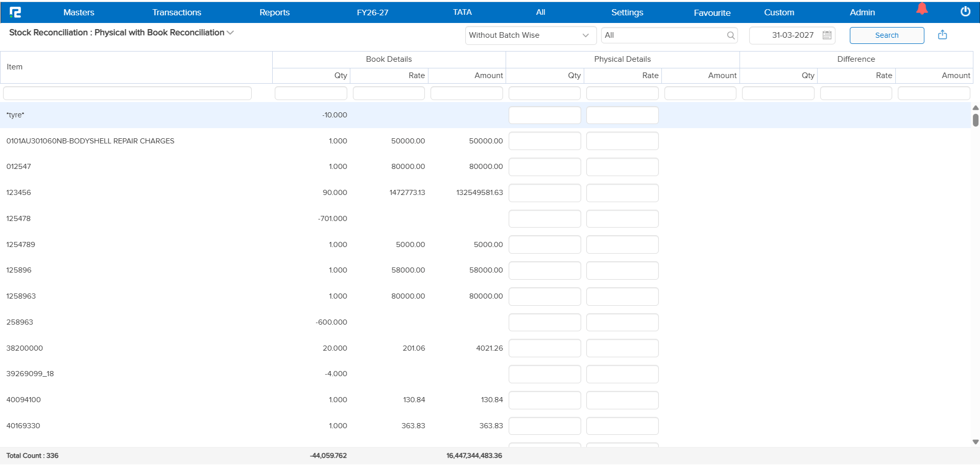Click the Difference Rate filter box
The height and width of the screenshot is (467, 980).
tap(856, 93)
